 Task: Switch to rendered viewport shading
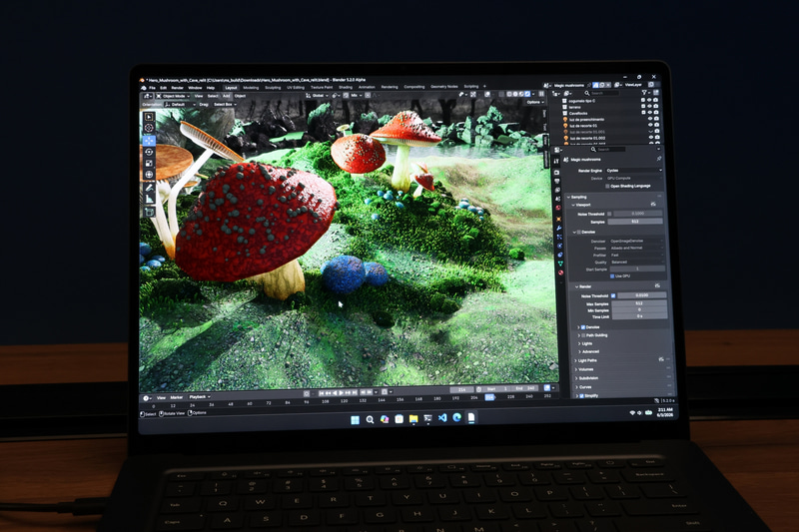pos(527,94)
